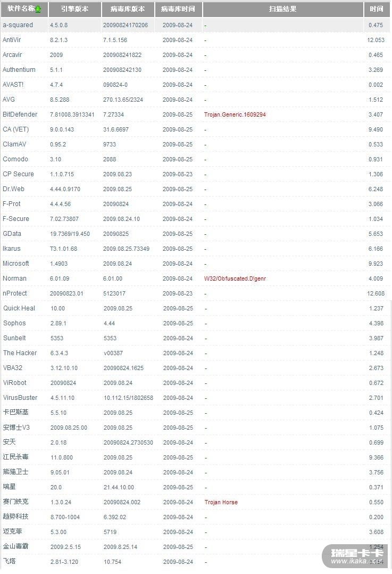Click the 瑞星卡卡 watermark logo
The image size is (392, 574).
click(357, 555)
